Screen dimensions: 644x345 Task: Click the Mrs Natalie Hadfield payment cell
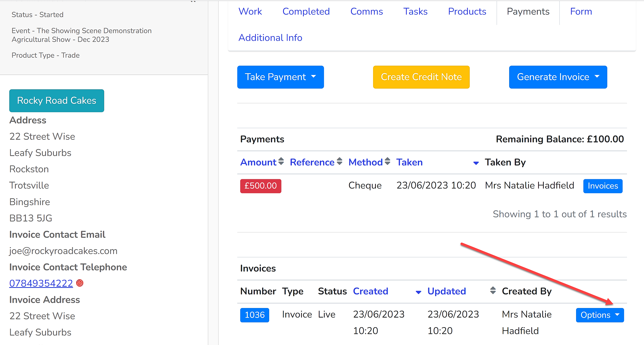[530, 185]
